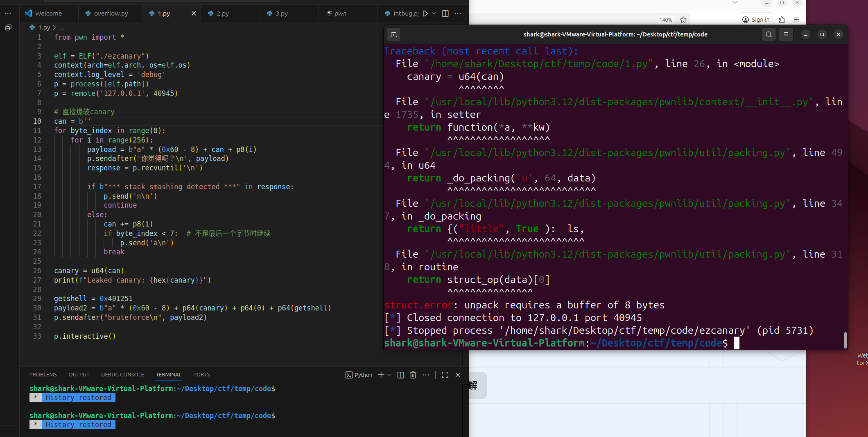Open the DEBUG CONSOLE panel tab
Viewport: 868px width, 437px height.
click(122, 374)
